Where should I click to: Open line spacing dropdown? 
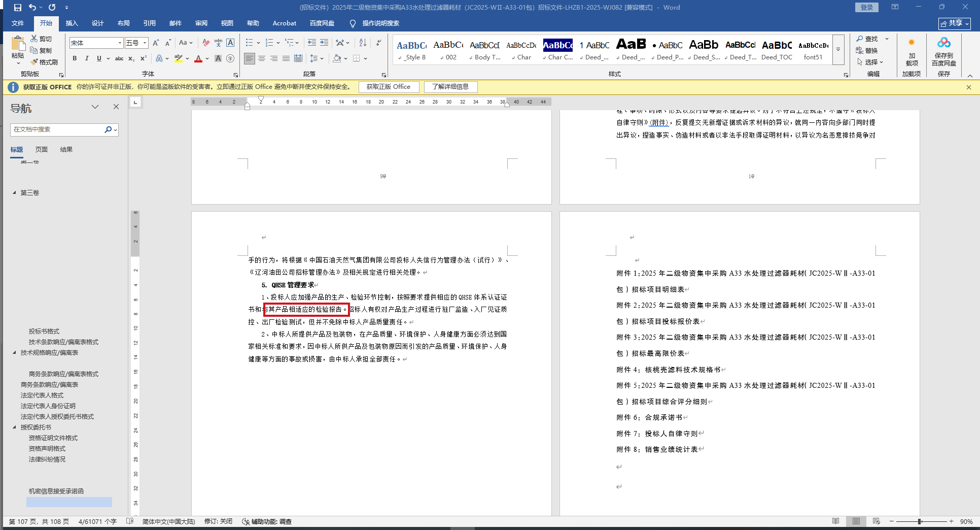tap(317, 58)
